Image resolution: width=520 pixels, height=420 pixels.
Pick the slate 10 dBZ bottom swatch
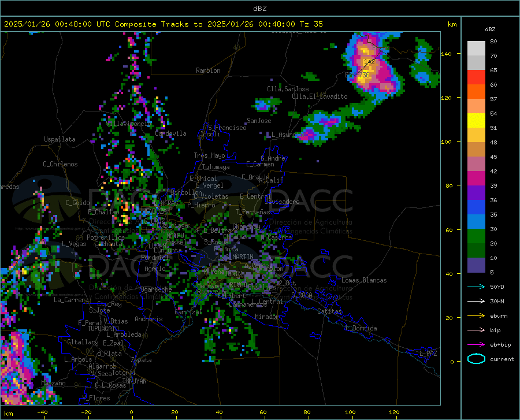tap(476, 265)
